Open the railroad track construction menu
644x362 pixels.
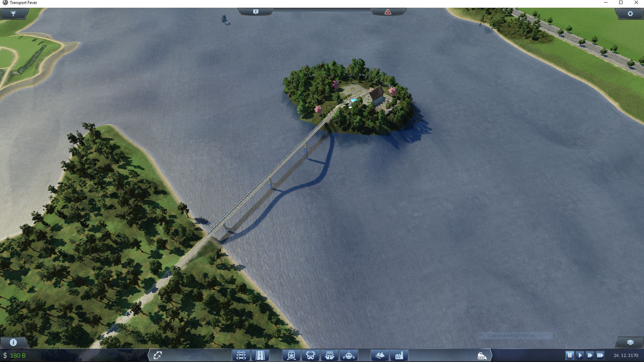click(241, 355)
